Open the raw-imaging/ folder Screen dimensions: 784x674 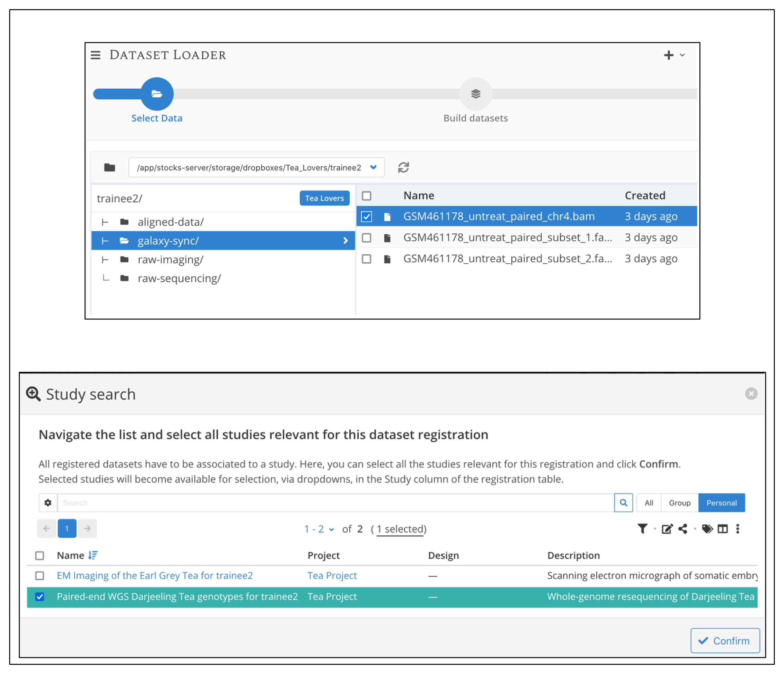tap(171, 259)
